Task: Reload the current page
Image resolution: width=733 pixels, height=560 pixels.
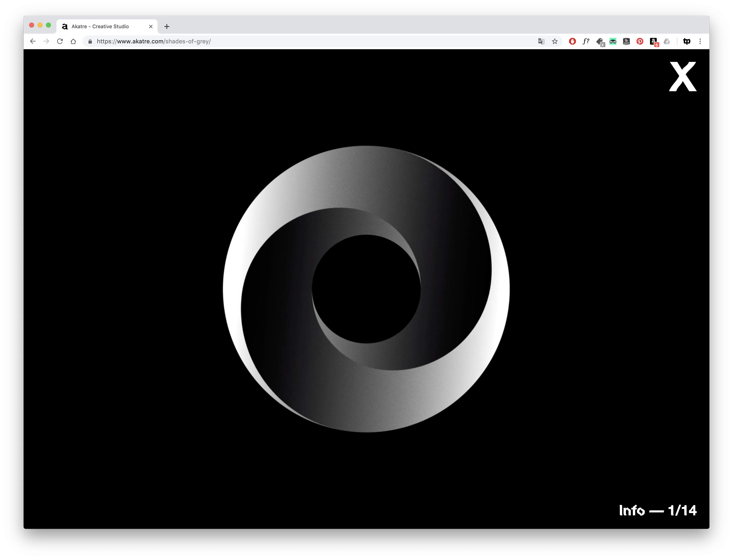Action: click(60, 41)
